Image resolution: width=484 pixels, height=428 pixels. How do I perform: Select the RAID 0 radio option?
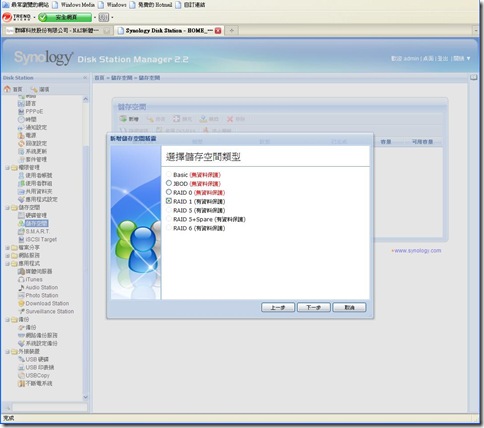tap(169, 192)
